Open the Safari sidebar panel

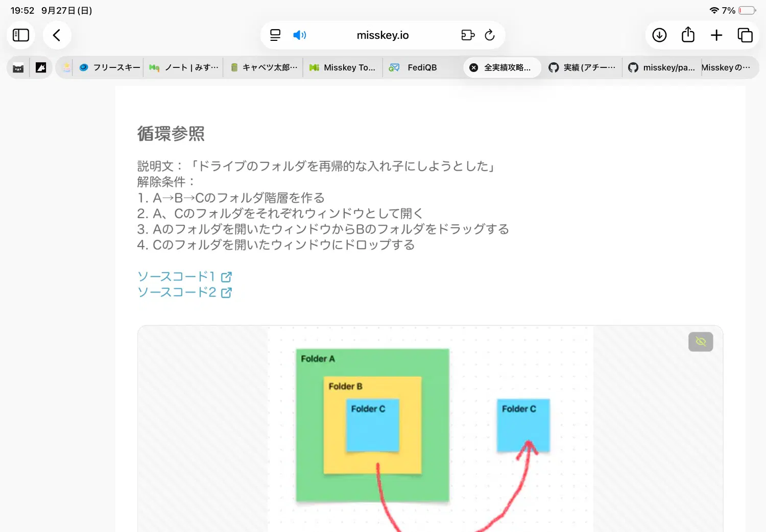(21, 35)
